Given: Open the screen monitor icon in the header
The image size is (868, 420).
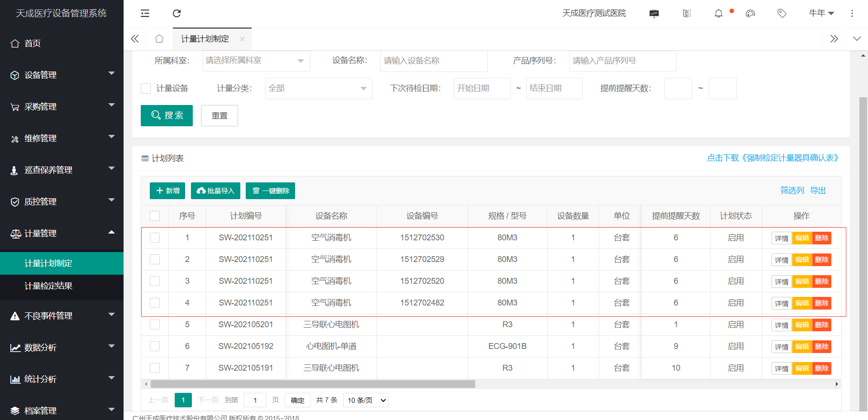Looking at the screenshot, I should [x=654, y=14].
